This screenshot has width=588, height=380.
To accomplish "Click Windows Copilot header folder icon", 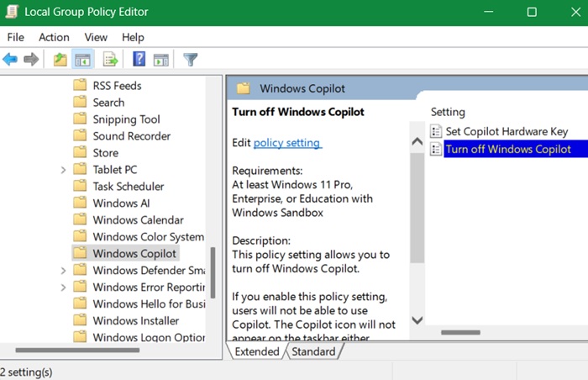I will coord(243,88).
